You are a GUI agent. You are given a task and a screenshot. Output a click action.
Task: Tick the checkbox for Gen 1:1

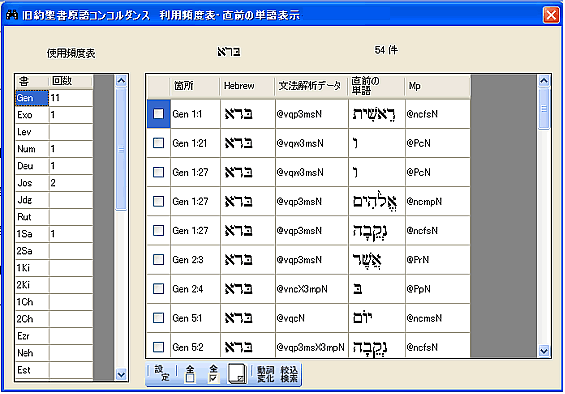point(159,114)
